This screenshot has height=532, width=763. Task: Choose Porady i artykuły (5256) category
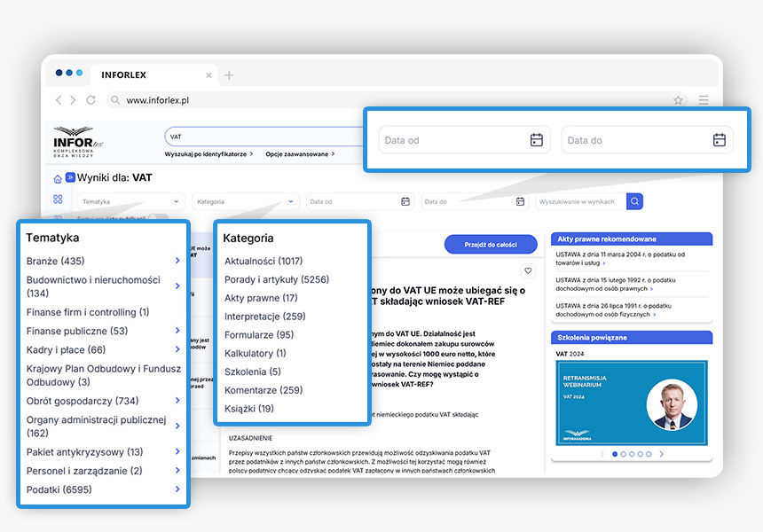pyautogui.click(x=277, y=279)
